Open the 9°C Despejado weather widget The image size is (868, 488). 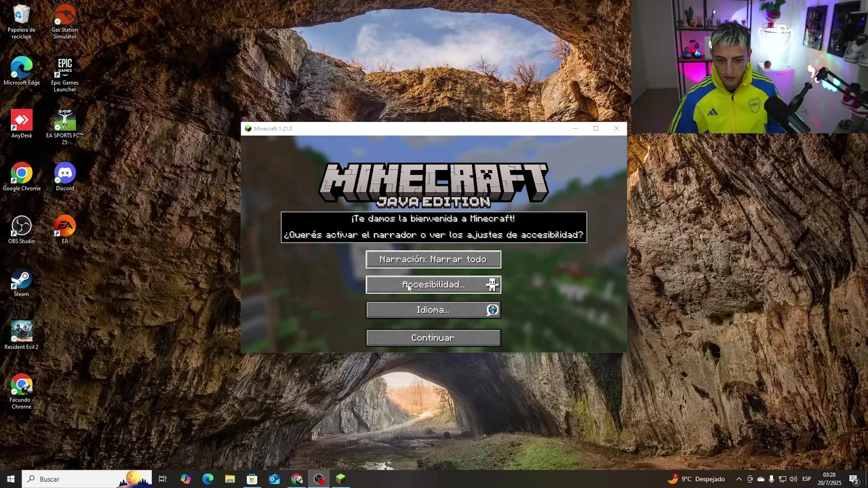tap(696, 479)
